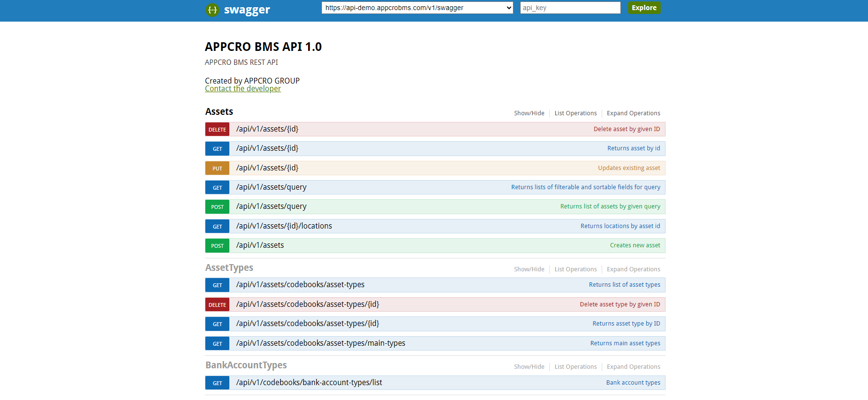Click the DELETE badge for /api/v1/assets/{id}
This screenshot has width=868, height=400.
click(217, 130)
